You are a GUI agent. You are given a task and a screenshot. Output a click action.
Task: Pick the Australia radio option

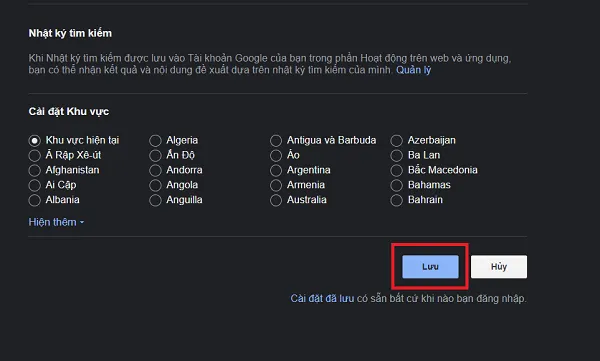click(276, 200)
